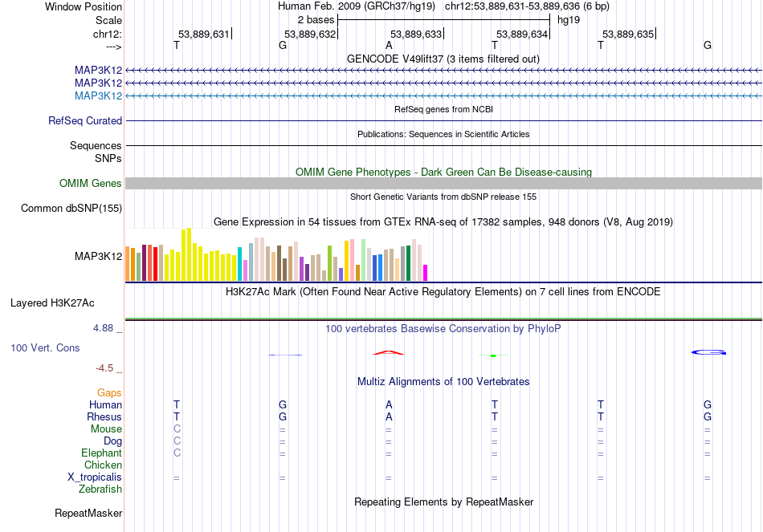This screenshot has height=532, width=763.
Task: Click the Window Position label
Action: (x=84, y=6)
